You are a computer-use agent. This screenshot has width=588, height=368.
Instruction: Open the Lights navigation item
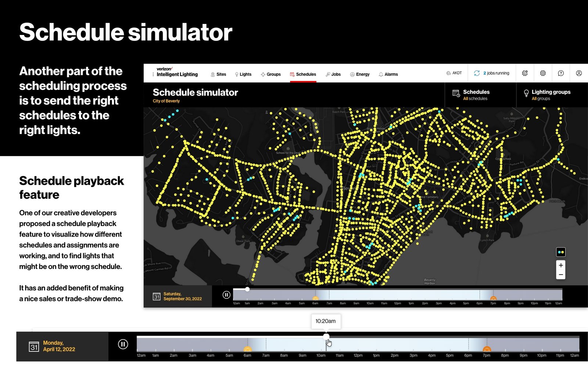(243, 74)
